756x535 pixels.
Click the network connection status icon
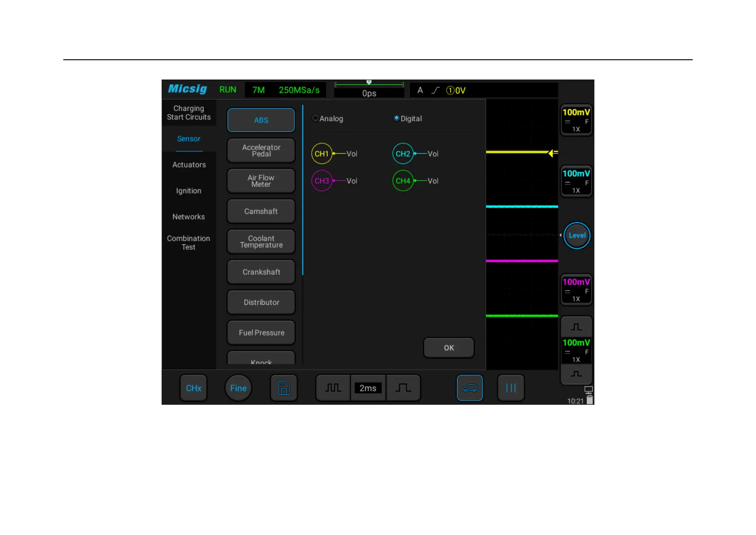[589, 389]
